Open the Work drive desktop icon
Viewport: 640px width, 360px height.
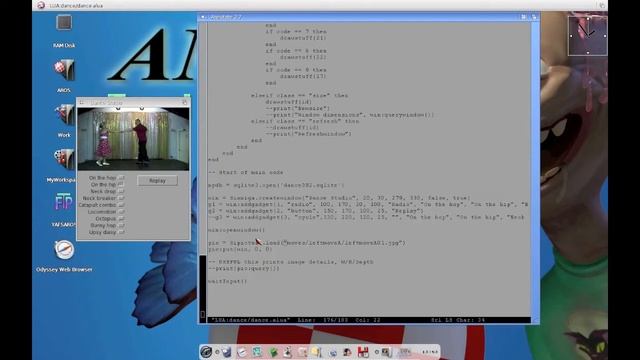pos(64,115)
